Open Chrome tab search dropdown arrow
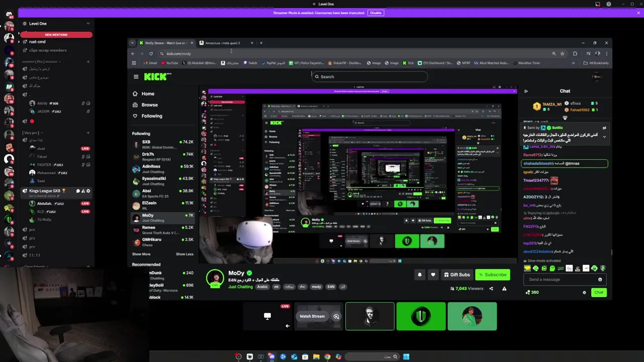The image size is (644, 362). (x=132, y=43)
